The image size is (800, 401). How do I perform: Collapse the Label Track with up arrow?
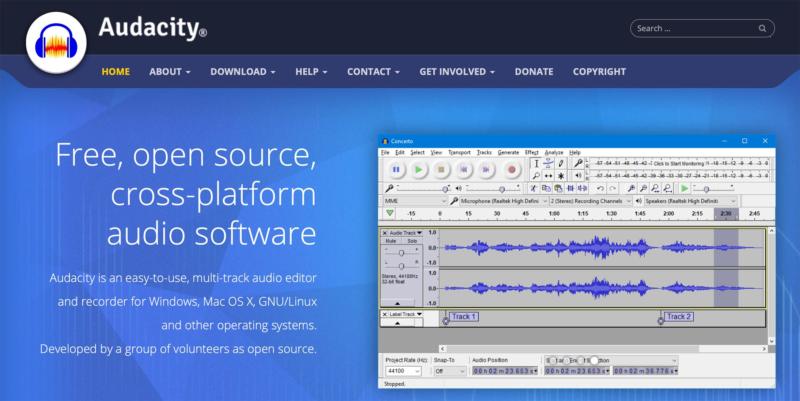point(397,323)
